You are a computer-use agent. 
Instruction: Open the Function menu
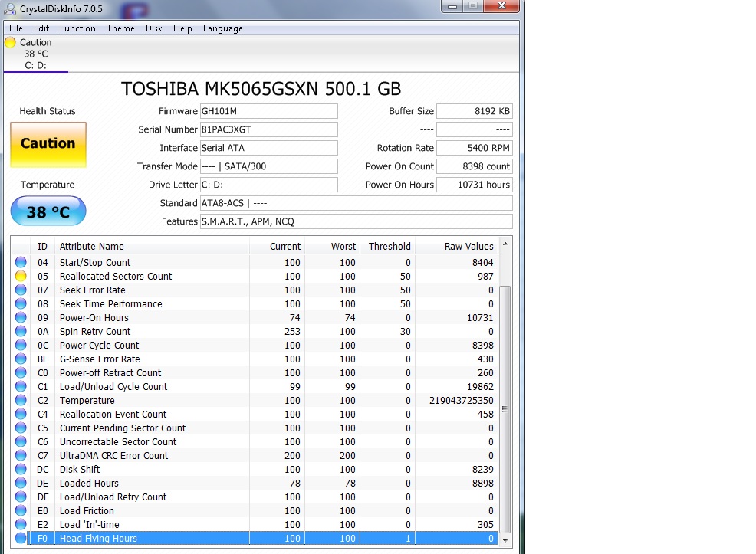pos(77,28)
